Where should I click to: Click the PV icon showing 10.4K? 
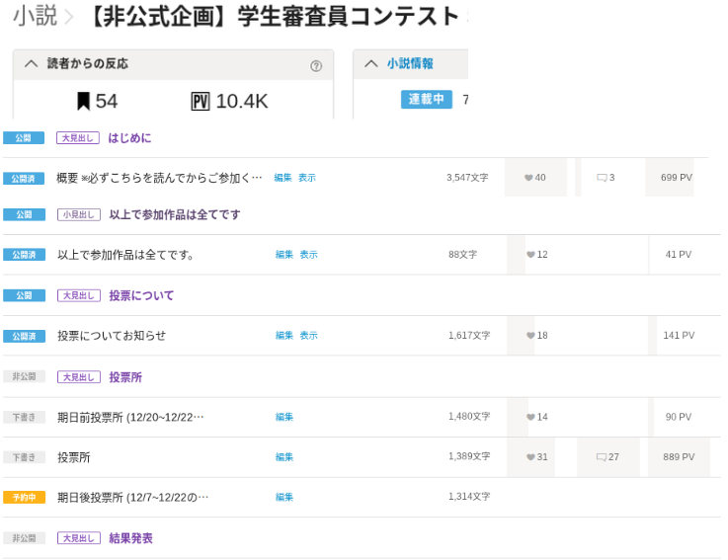pos(201,102)
